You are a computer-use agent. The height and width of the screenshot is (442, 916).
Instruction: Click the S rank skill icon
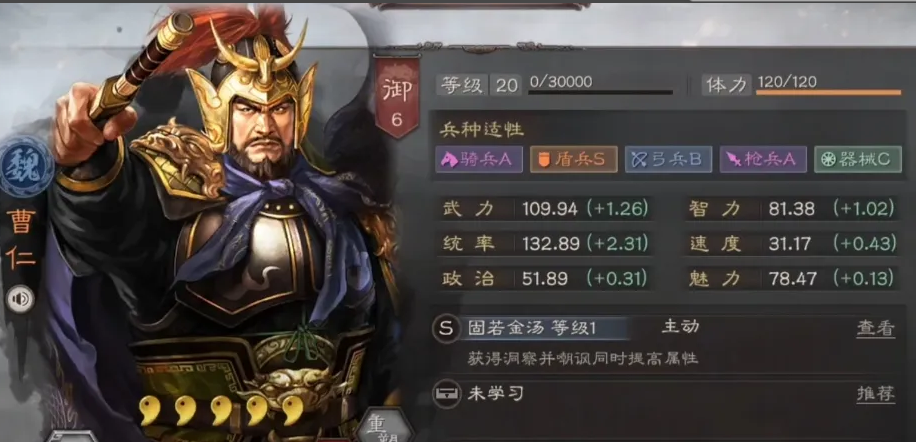[446, 329]
